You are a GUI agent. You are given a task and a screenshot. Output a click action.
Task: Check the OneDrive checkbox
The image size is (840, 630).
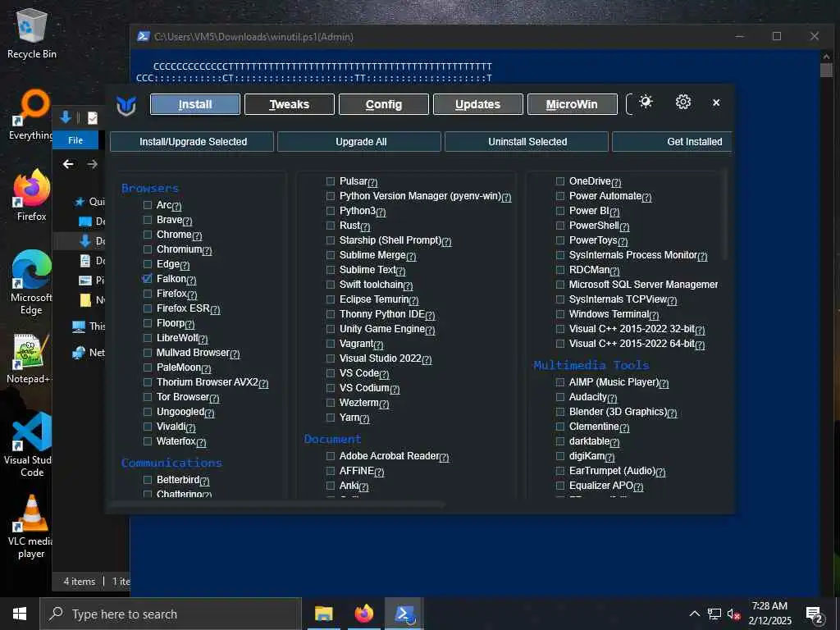[x=560, y=181]
